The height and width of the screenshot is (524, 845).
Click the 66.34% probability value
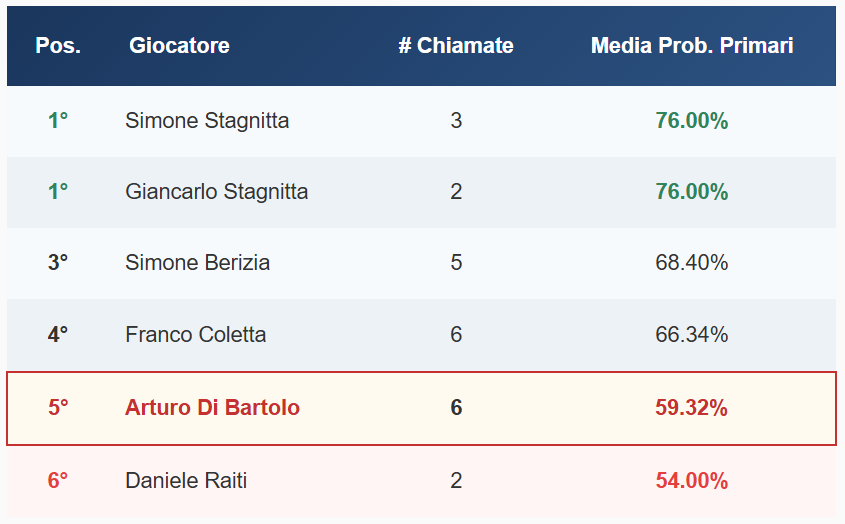692,334
